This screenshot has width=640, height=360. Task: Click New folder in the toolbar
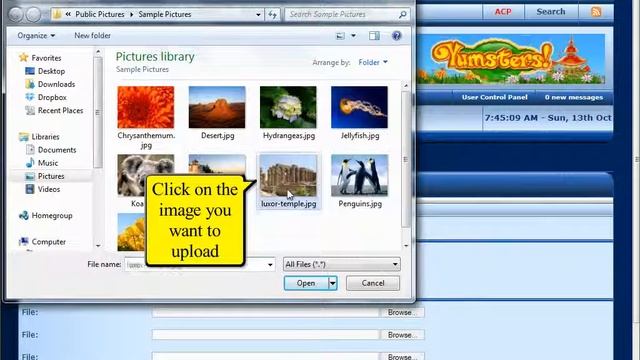click(x=92, y=36)
